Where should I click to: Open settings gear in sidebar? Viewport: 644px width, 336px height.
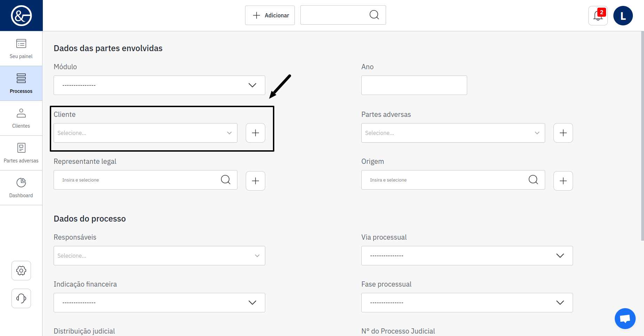point(21,271)
